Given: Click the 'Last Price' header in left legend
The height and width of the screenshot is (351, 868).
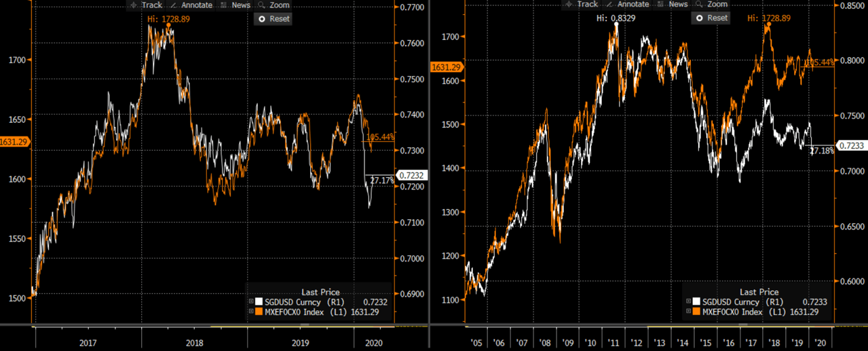Looking at the screenshot, I should (322, 292).
